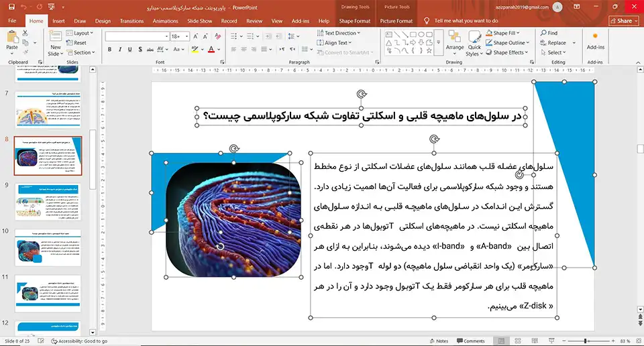644x346 pixels.
Task: Click the Reset button
Action: coord(76,43)
